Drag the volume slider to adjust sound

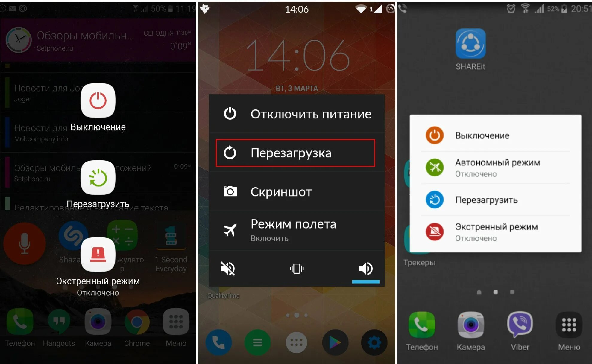365,279
